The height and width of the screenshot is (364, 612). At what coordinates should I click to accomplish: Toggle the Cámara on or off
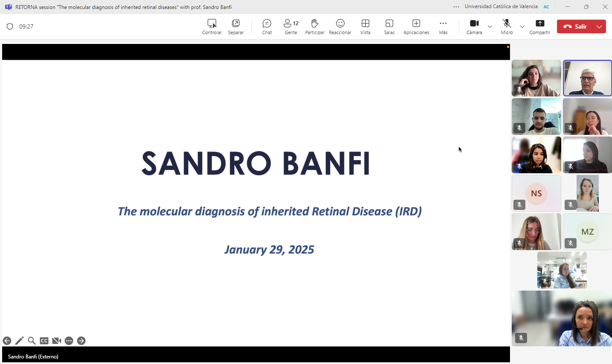click(474, 26)
